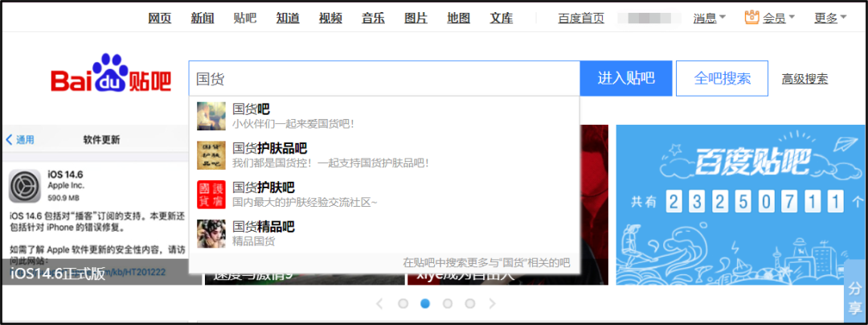Click the 通用 back link in slide
This screenshot has width=868, height=325.
(x=20, y=139)
